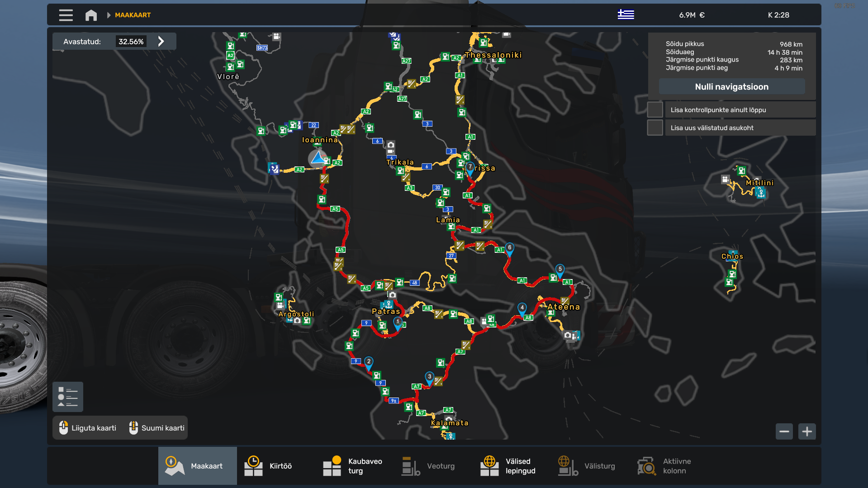Open the Veoturg tab
The height and width of the screenshot is (488, 868).
coord(434,466)
